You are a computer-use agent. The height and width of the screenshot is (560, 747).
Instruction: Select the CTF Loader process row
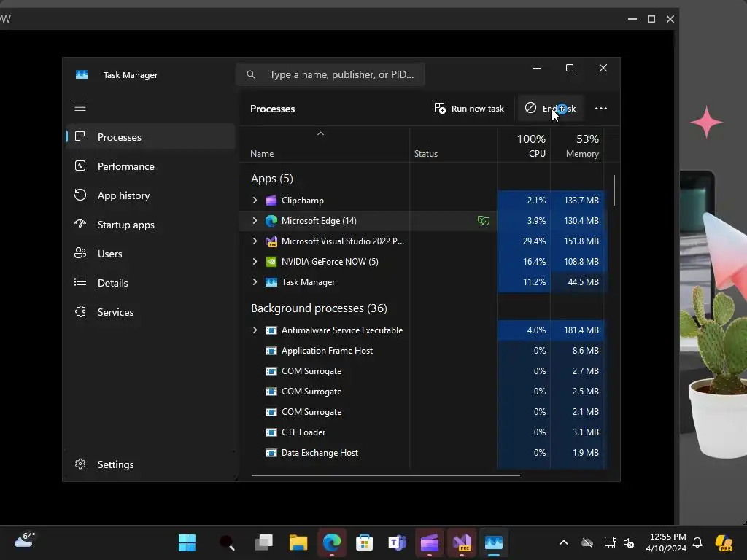(x=422, y=432)
